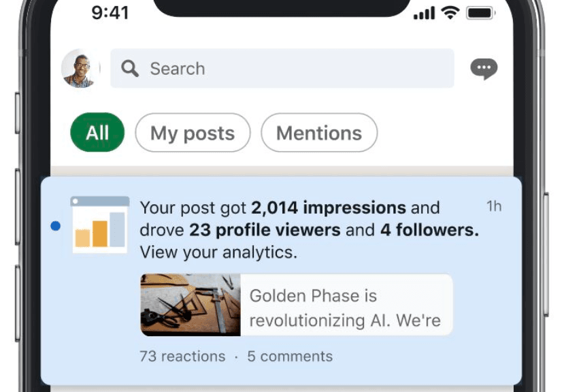Screen dimensions: 562x392
Task: Tap the 1h notification timestamp
Action: point(494,206)
